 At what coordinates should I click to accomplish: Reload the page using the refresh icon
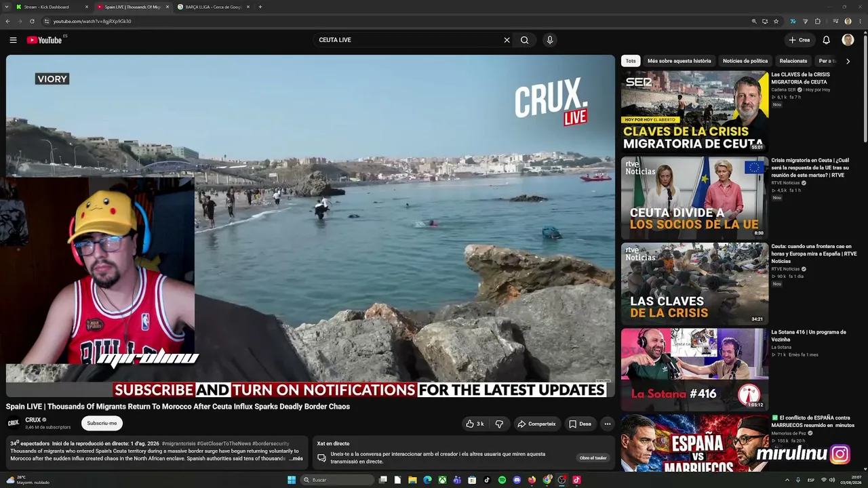(x=32, y=21)
